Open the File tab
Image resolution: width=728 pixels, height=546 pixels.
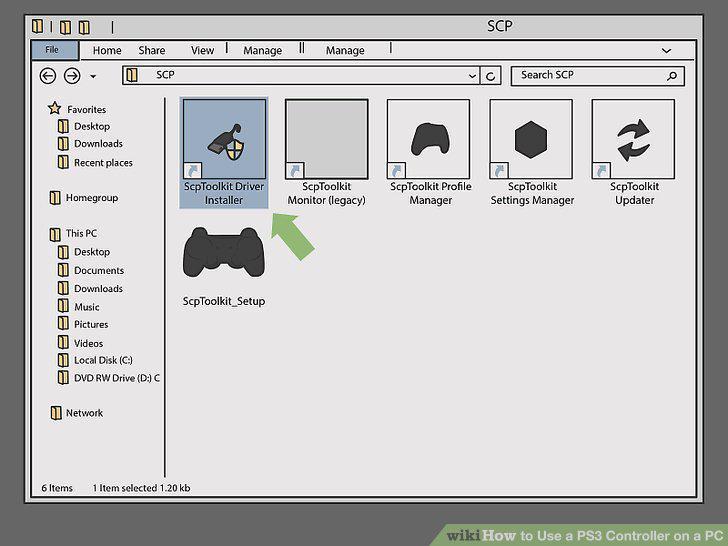tap(55, 50)
